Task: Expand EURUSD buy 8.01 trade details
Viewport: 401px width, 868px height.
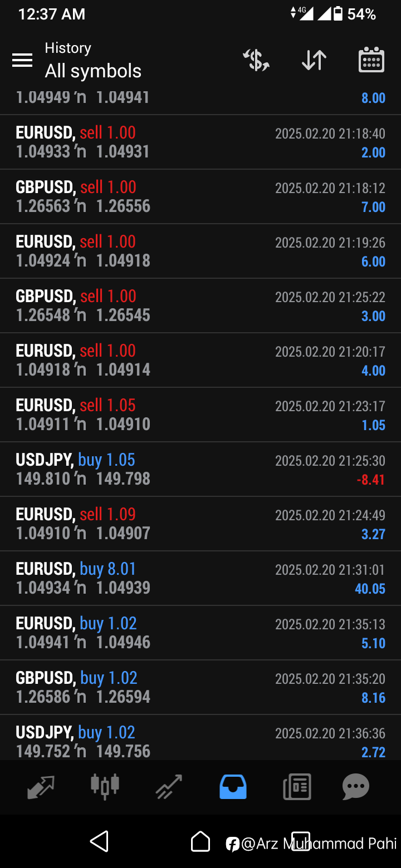Action: (200, 578)
